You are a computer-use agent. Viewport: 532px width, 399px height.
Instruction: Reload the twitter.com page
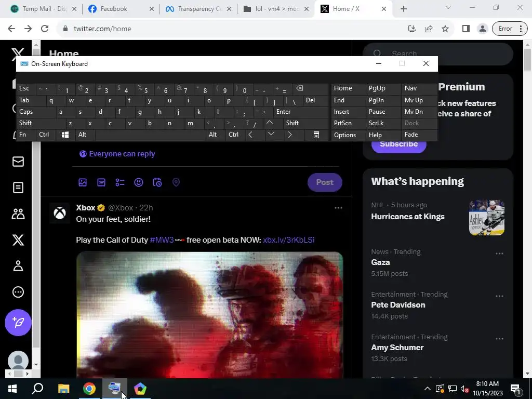(x=45, y=29)
